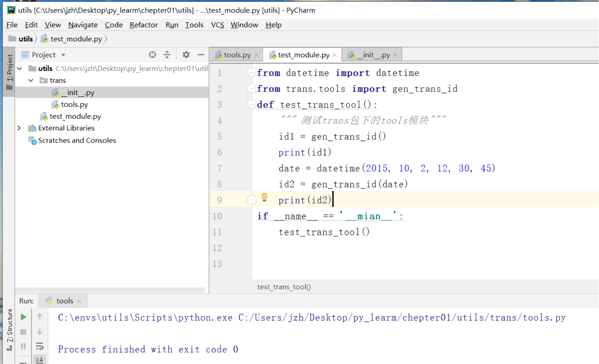Collapse the trans folder arrow
599x364 pixels.
click(x=31, y=81)
